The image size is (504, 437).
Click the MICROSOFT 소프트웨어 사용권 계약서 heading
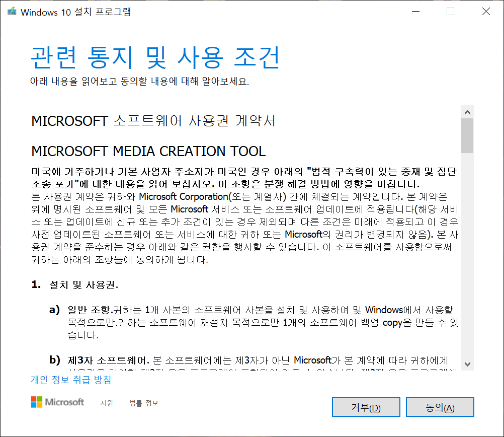pyautogui.click(x=153, y=121)
